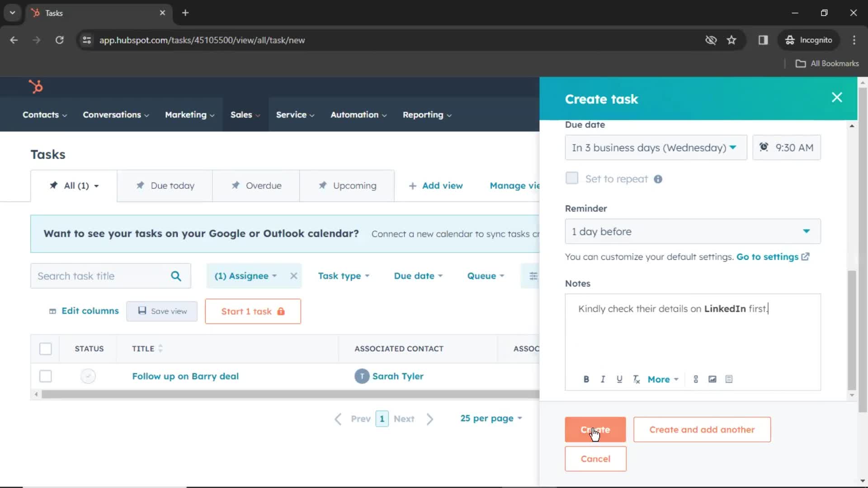868x488 pixels.
Task: Click the Bold formatting icon
Action: [587, 379]
